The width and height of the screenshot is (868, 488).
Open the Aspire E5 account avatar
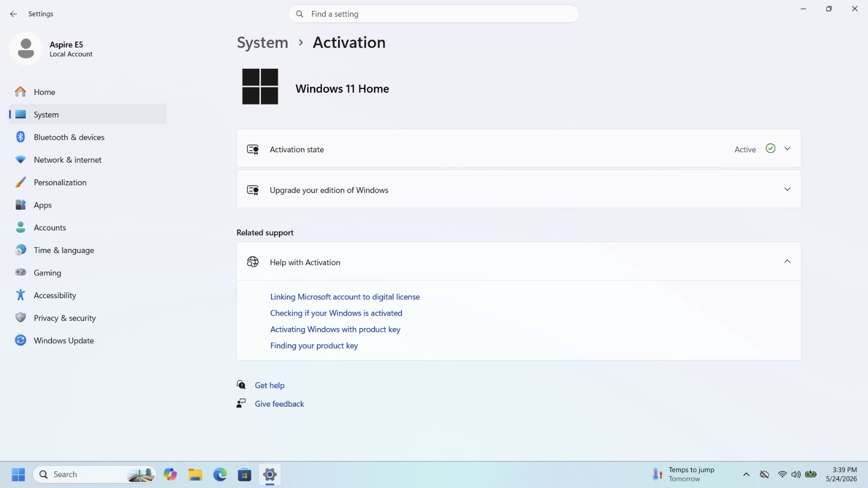26,49
